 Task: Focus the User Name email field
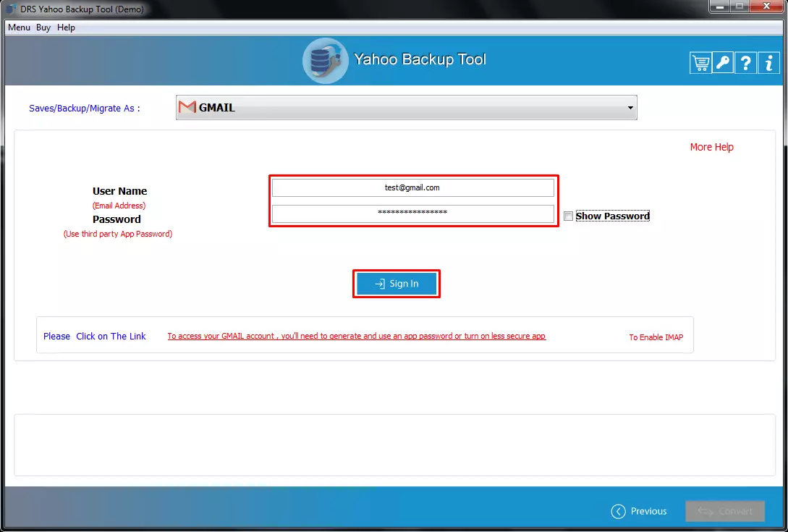click(x=413, y=187)
